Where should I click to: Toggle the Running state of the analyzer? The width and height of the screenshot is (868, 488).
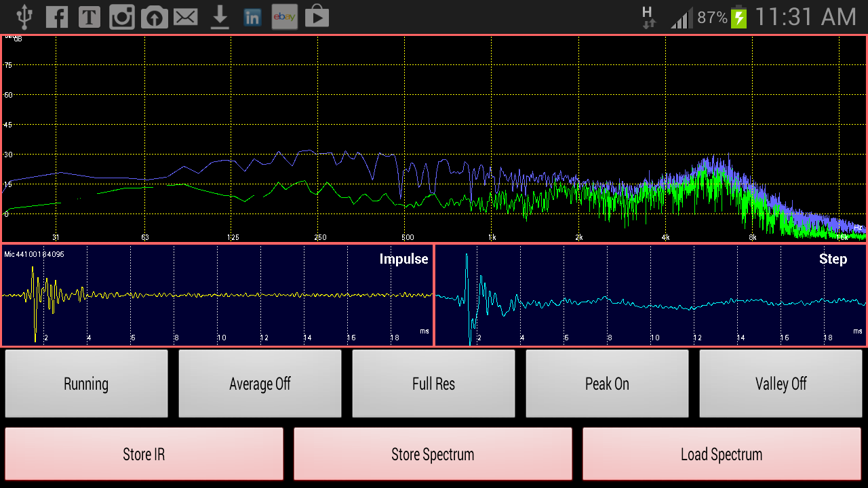86,384
